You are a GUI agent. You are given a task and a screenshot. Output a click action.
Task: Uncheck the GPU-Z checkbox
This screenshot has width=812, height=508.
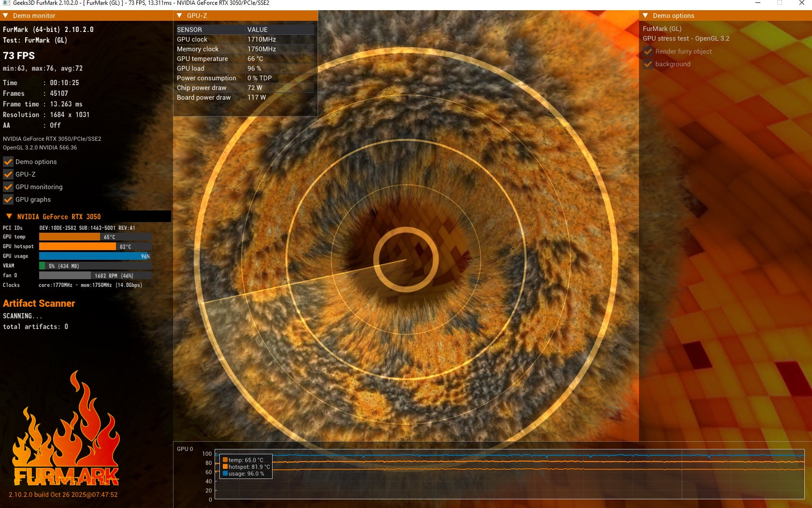click(x=8, y=174)
